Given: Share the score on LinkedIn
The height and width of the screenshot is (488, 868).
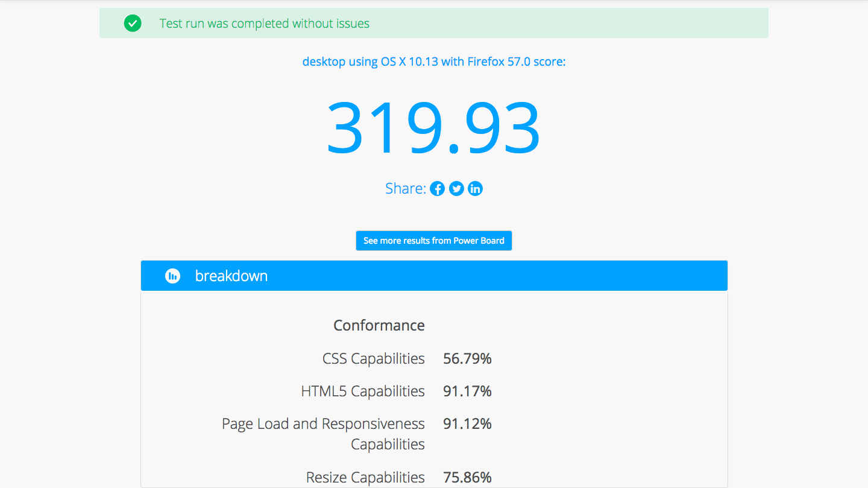Looking at the screenshot, I should pos(475,189).
